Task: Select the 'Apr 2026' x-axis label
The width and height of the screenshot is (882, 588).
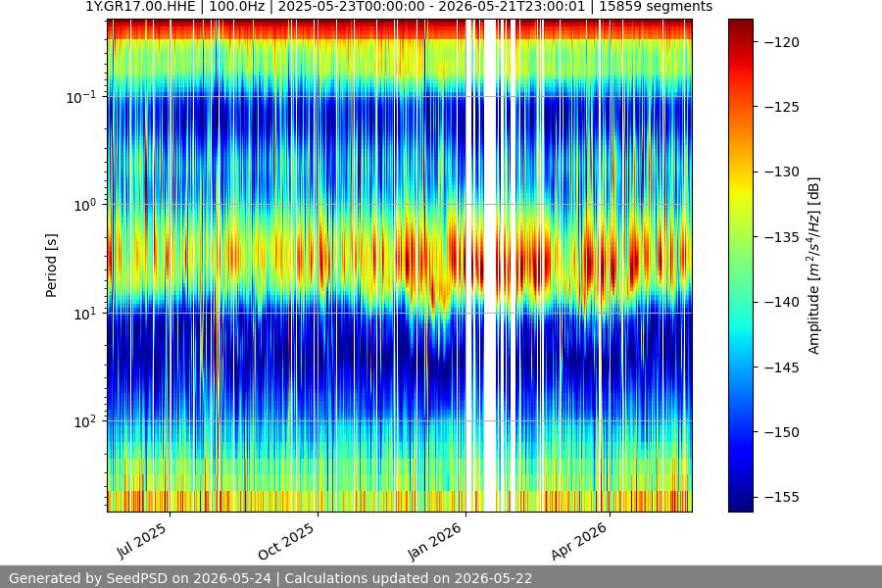Action: [x=579, y=541]
